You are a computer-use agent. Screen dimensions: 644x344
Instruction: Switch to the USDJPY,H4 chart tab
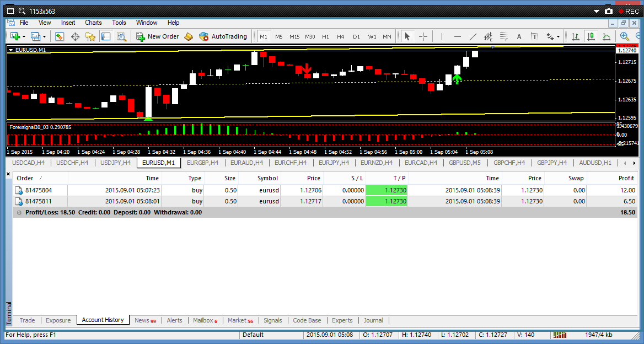[x=115, y=163]
